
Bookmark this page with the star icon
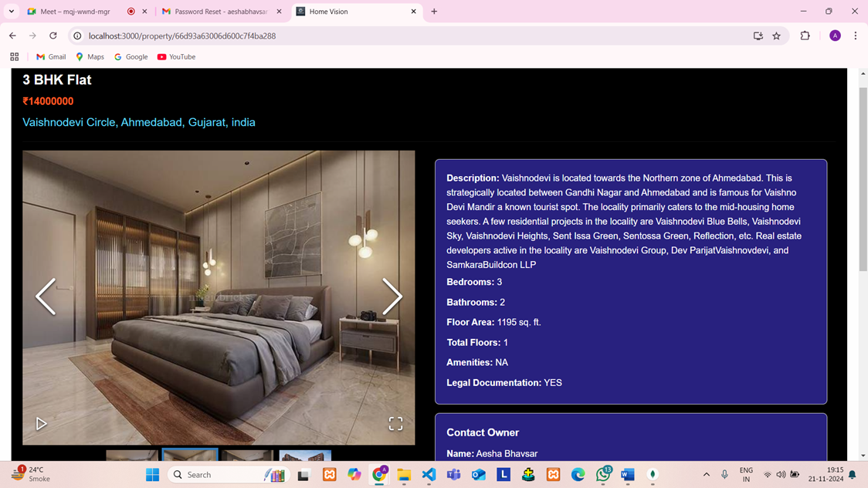pyautogui.click(x=776, y=36)
